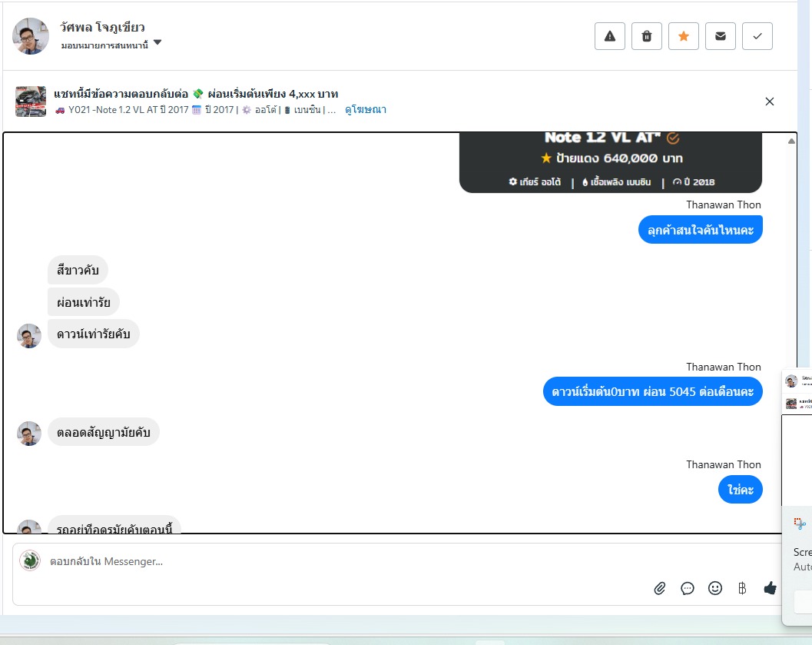The height and width of the screenshot is (645, 812).
Task: Click the Baht payment icon
Action: (742, 588)
